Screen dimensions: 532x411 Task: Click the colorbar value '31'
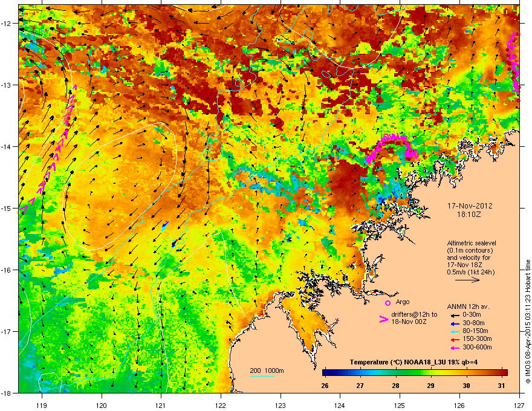tap(501, 386)
